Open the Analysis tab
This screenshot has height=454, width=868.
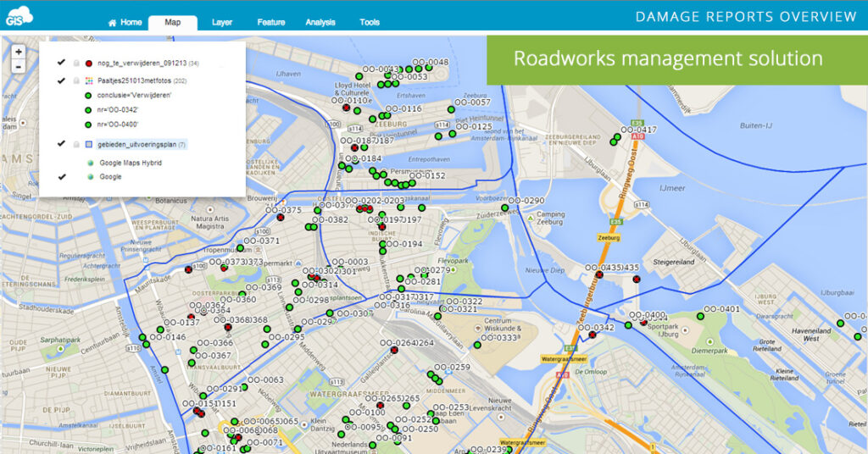[x=320, y=23]
